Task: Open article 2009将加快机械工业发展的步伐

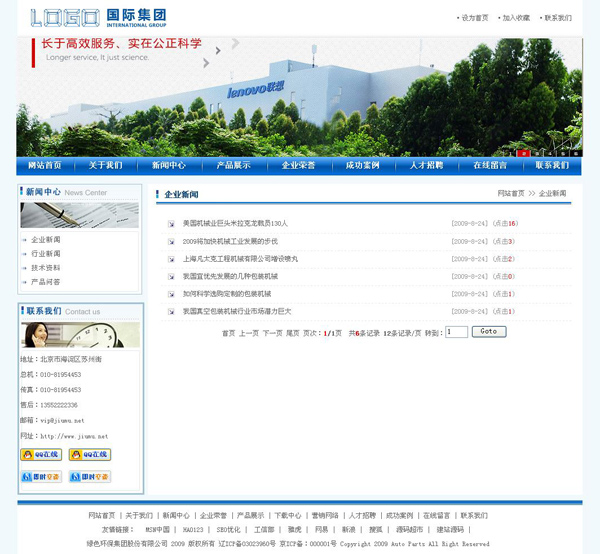Action: click(x=230, y=241)
